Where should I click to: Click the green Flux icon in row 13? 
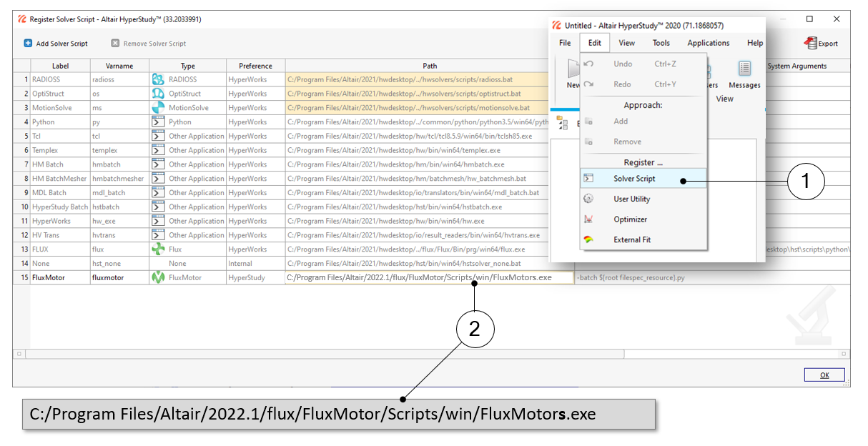point(158,249)
